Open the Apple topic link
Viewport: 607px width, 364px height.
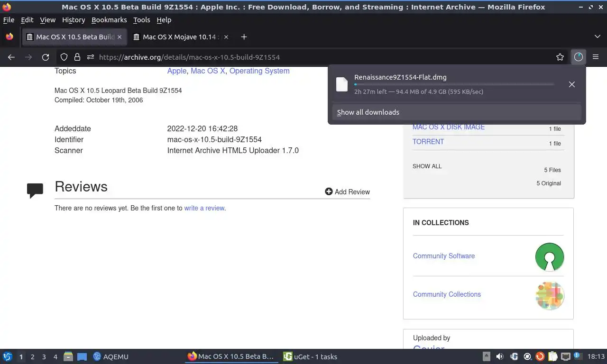[177, 71]
